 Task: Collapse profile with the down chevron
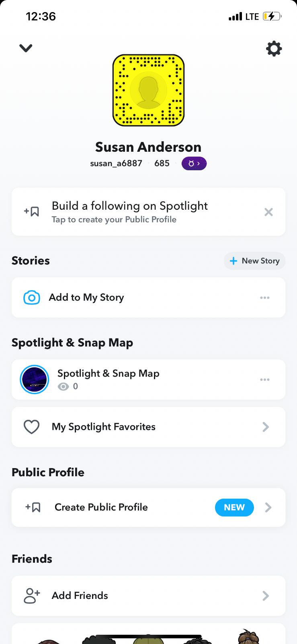click(x=26, y=48)
